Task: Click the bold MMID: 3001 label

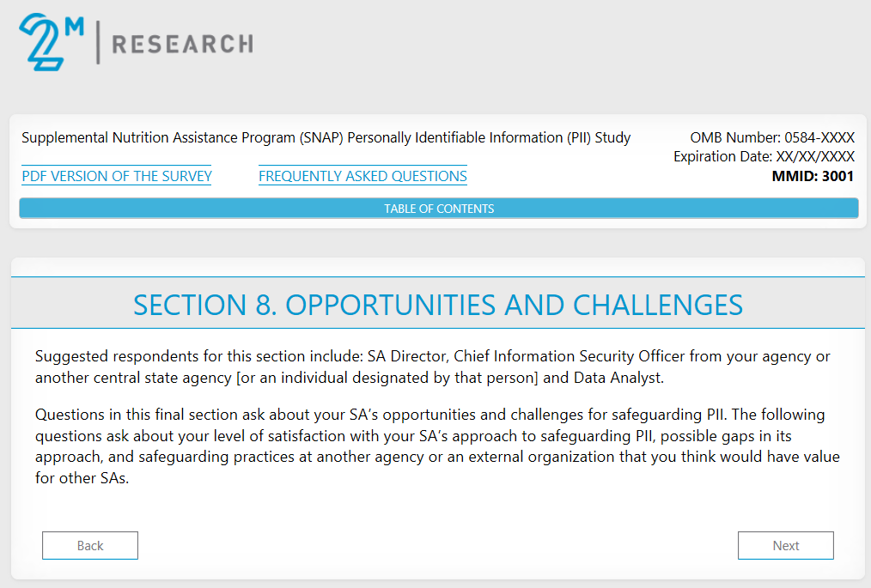Action: click(x=813, y=177)
